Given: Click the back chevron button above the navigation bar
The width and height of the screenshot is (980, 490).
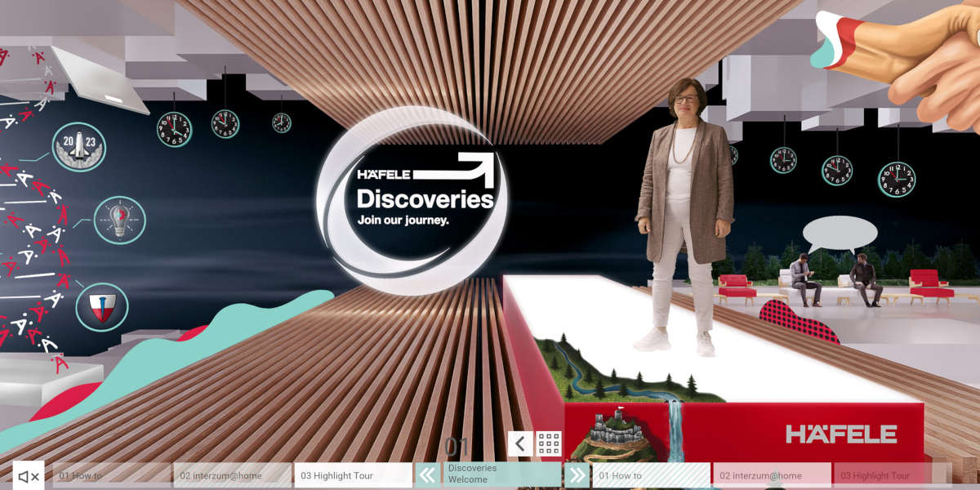Looking at the screenshot, I should (x=520, y=443).
